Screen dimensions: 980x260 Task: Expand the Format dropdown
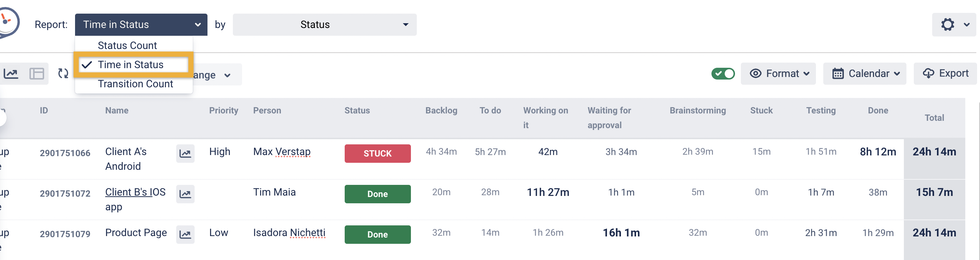point(778,73)
